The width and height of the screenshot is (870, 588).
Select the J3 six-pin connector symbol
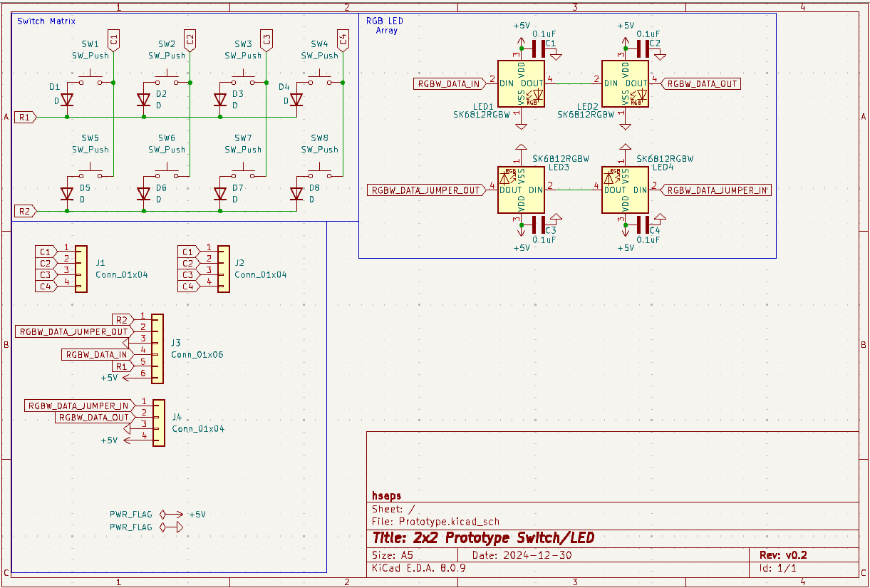157,349
